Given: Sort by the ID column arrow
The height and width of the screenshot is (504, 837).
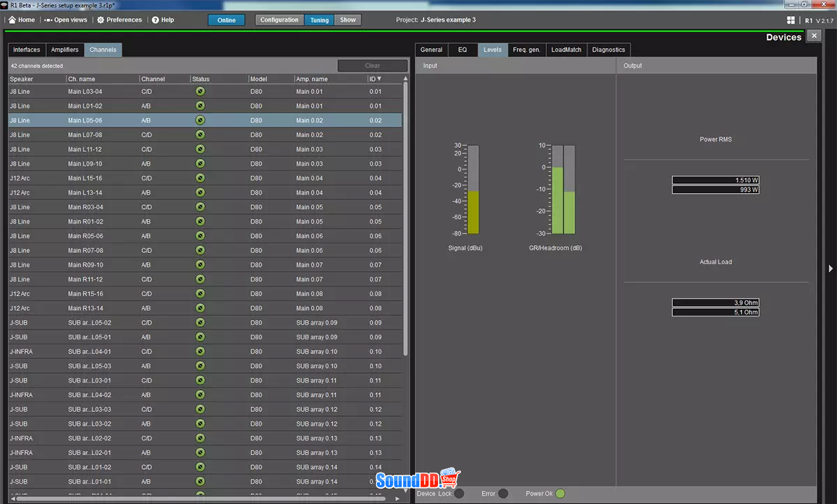Looking at the screenshot, I should pyautogui.click(x=379, y=79).
